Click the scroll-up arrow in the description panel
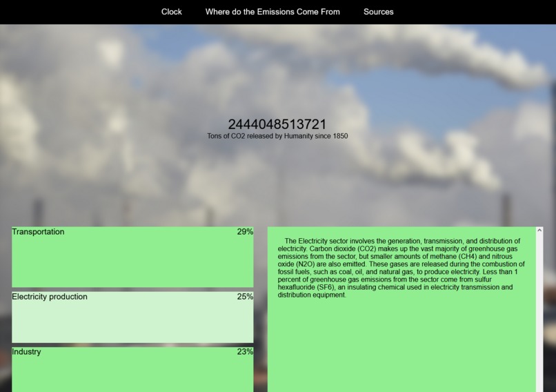The width and height of the screenshot is (556, 392). pyautogui.click(x=539, y=231)
